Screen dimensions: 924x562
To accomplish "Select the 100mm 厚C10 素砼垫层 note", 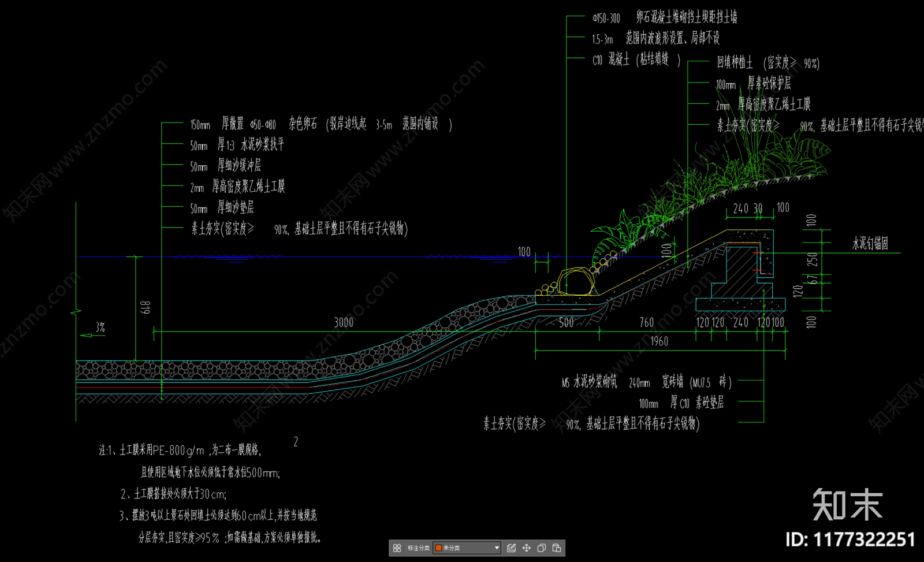I will pos(681,403).
